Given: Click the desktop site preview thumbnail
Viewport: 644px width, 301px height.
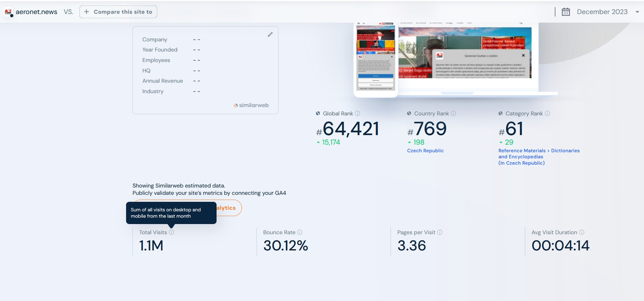Looking at the screenshot, I should point(465,52).
